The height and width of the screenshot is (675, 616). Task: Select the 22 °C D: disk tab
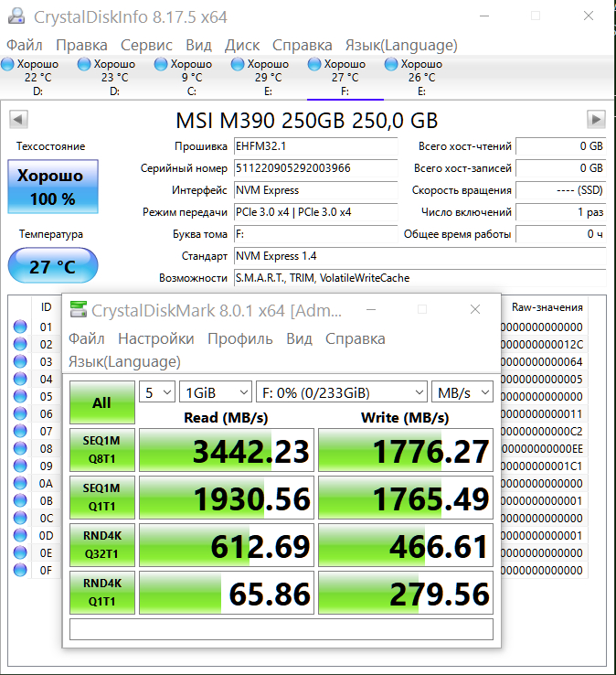point(37,78)
